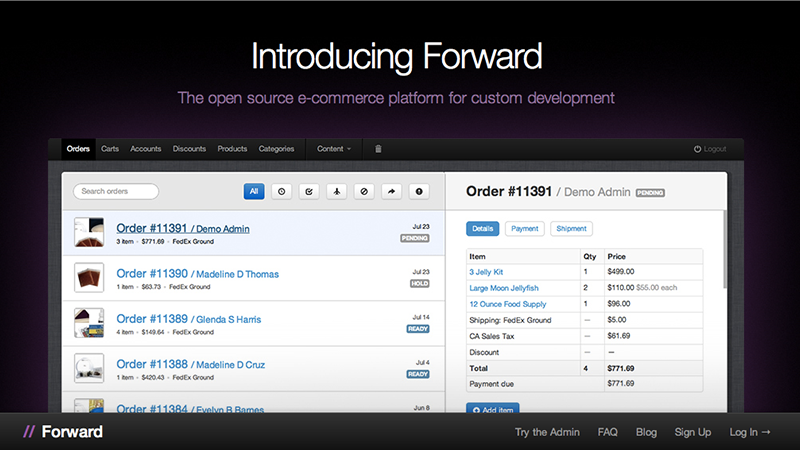This screenshot has width=800, height=450.
Task: Switch to the Accounts tab
Action: (145, 149)
